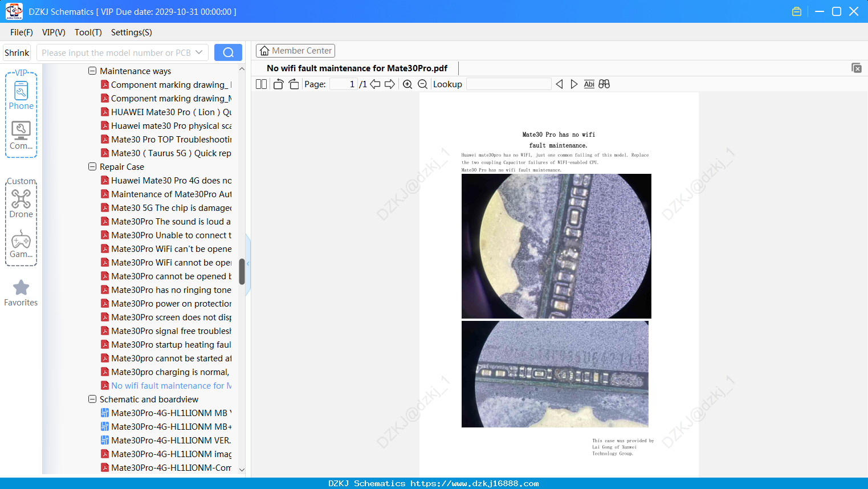Toggle the two-page view icon in PDF toolbar
This screenshot has height=489, width=868.
pos(261,84)
